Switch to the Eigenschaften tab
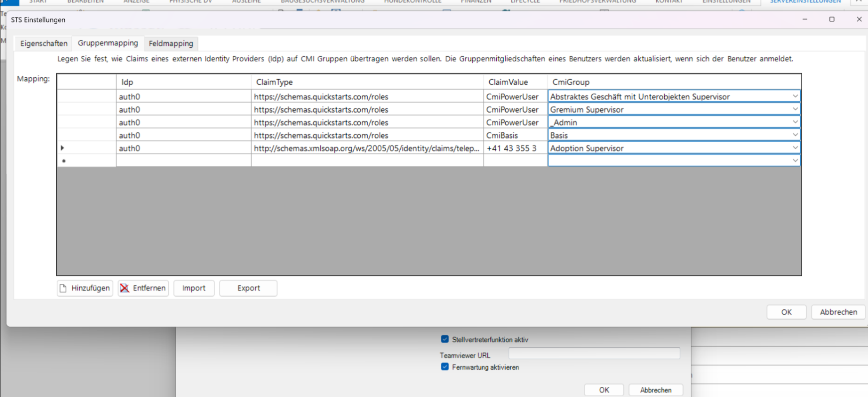The width and height of the screenshot is (868, 397). pyautogui.click(x=44, y=43)
